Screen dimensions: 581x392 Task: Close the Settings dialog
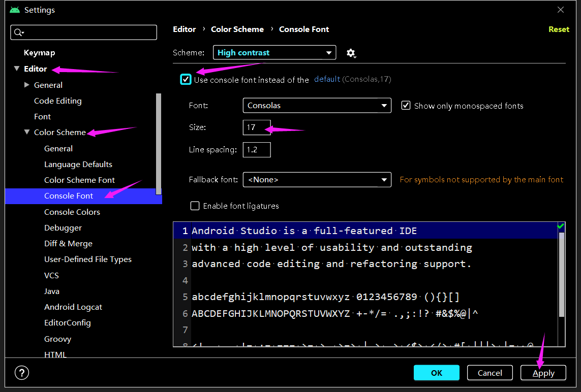(x=561, y=10)
